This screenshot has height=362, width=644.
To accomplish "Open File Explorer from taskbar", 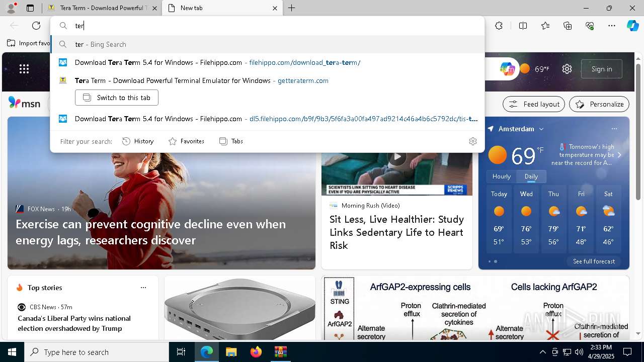I will [231, 352].
